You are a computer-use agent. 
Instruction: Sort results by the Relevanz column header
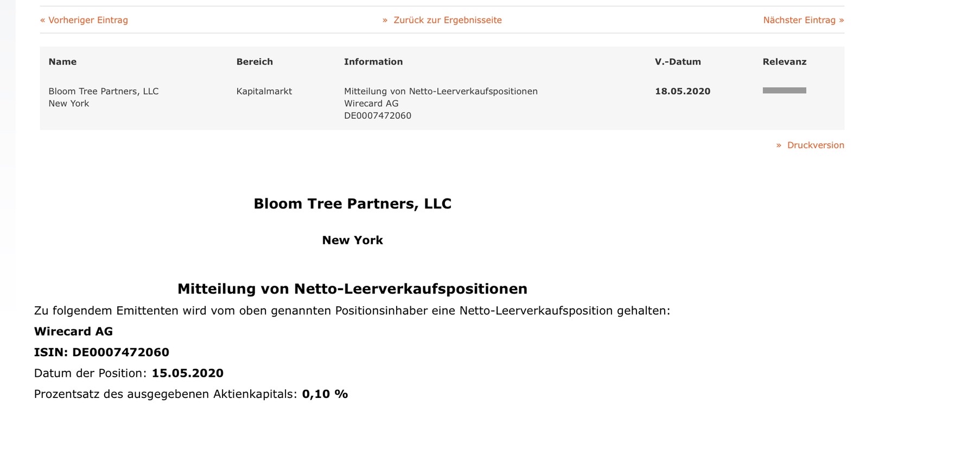point(784,62)
